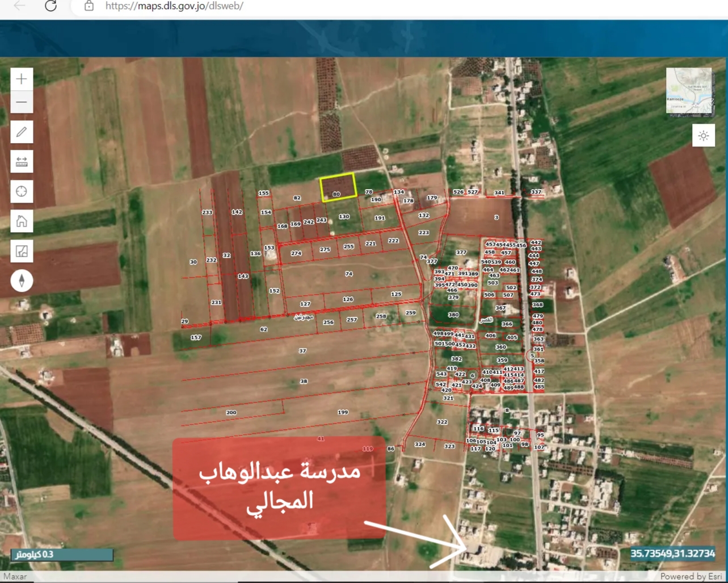Image resolution: width=728 pixels, height=583 pixels.
Task: Select parcel number 130
Action: [344, 217]
